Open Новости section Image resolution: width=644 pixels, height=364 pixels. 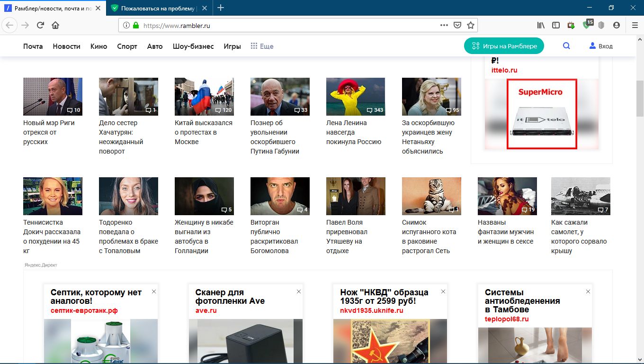click(66, 46)
